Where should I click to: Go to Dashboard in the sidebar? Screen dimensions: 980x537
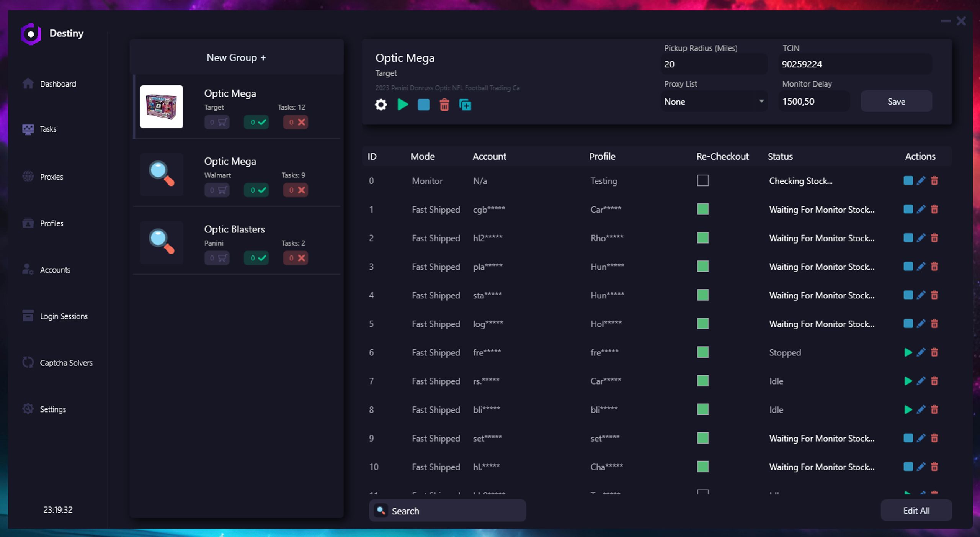point(49,84)
